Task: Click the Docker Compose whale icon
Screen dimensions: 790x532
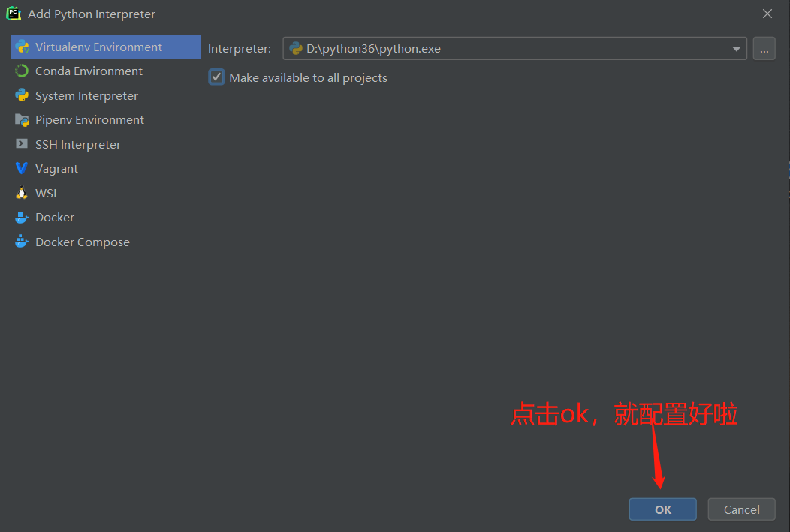Action: (22, 242)
